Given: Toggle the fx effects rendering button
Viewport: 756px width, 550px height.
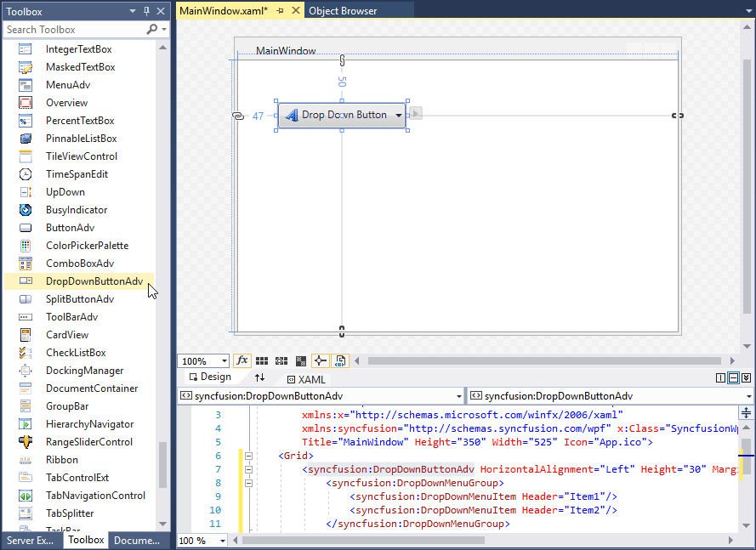Looking at the screenshot, I should pyautogui.click(x=242, y=360).
